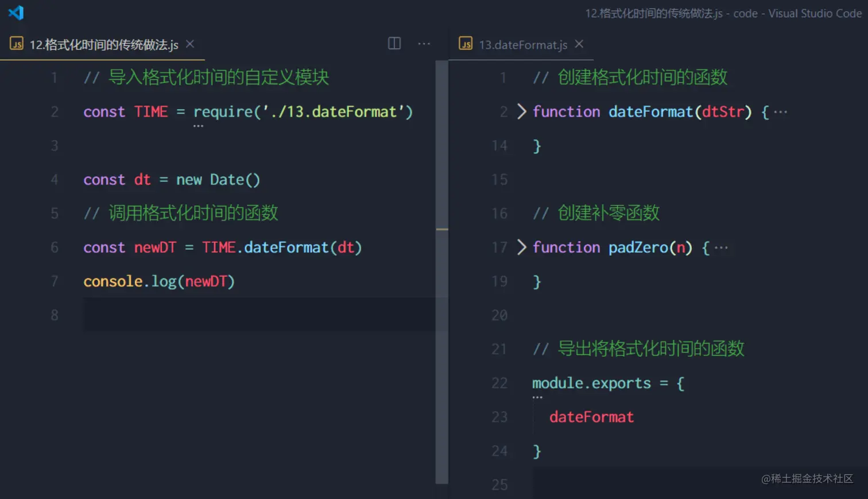Expand the folded padZero function chevron
868x499 pixels.
(x=521, y=247)
